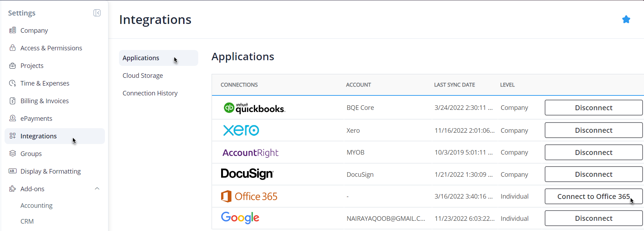Viewport: 644px width, 231px height.
Task: Click the LEVEL column header
Action: click(x=507, y=85)
